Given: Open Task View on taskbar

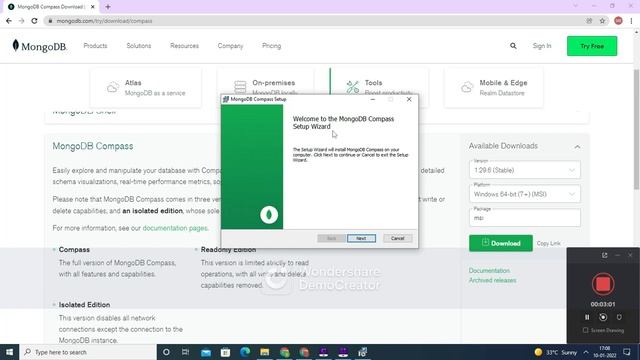Looking at the screenshot, I should (185, 352).
